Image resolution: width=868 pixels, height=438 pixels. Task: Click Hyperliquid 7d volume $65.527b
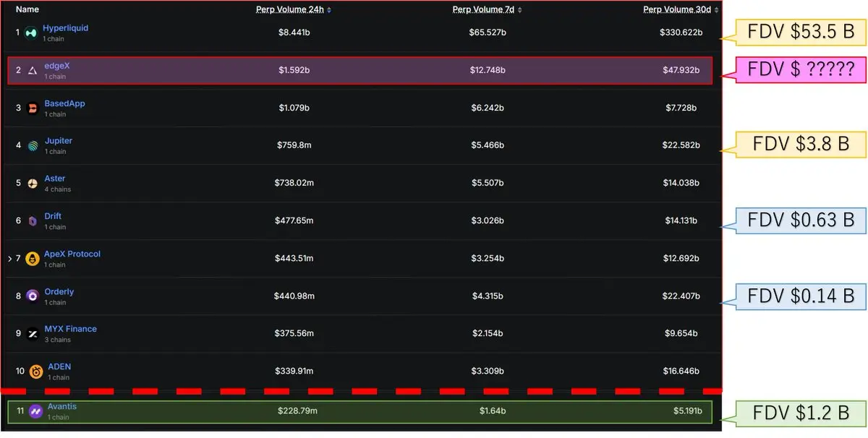(x=488, y=33)
